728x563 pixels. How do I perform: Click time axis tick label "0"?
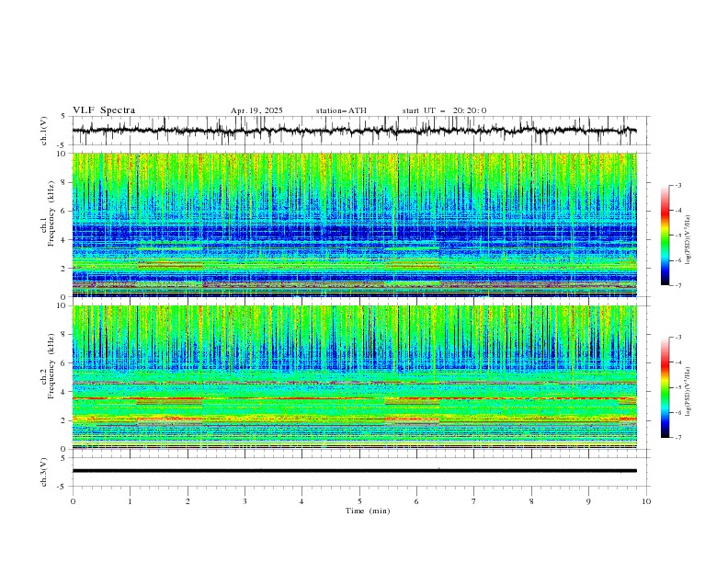pos(73,501)
